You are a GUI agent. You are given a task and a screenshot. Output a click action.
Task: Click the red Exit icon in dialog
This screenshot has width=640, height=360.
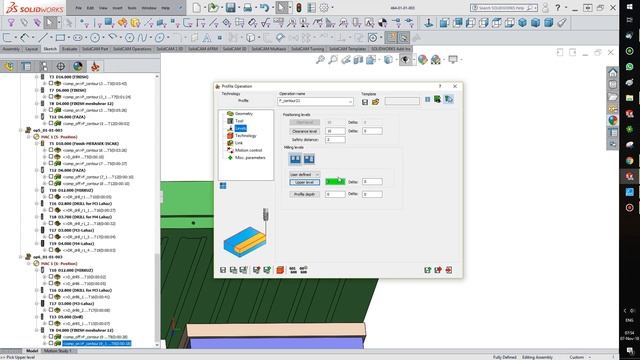coord(449,270)
